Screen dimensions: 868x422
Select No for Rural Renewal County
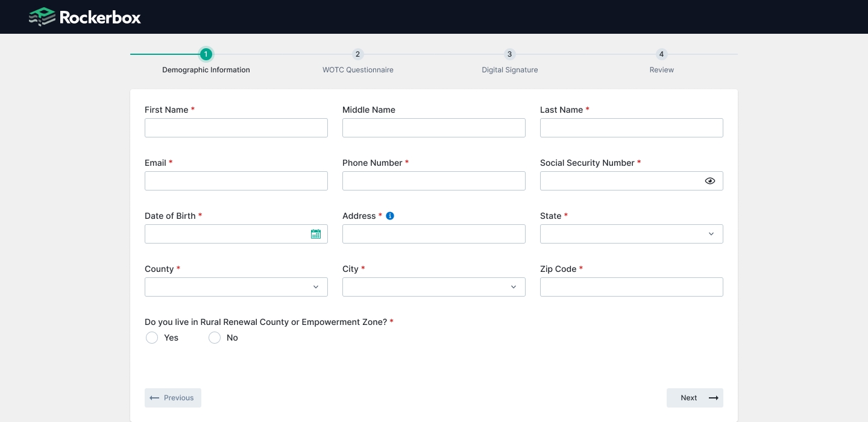pyautogui.click(x=215, y=338)
